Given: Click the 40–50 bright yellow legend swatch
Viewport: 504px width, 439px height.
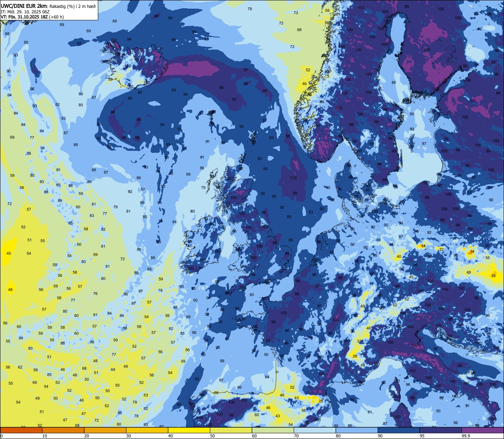Looking at the screenshot, I should 189,430.
